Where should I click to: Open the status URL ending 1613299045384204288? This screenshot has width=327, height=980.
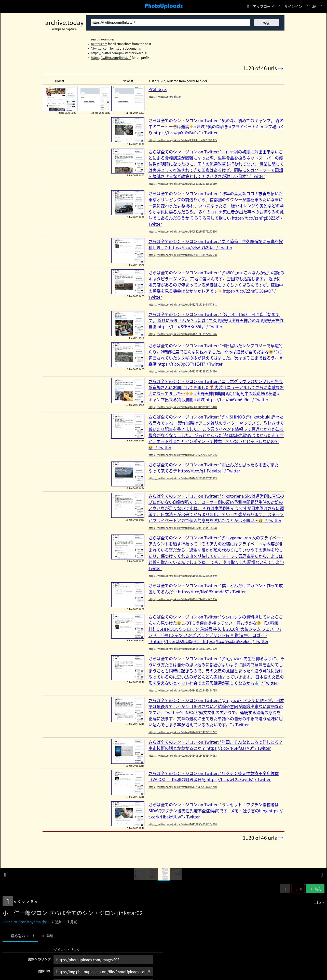183,824
